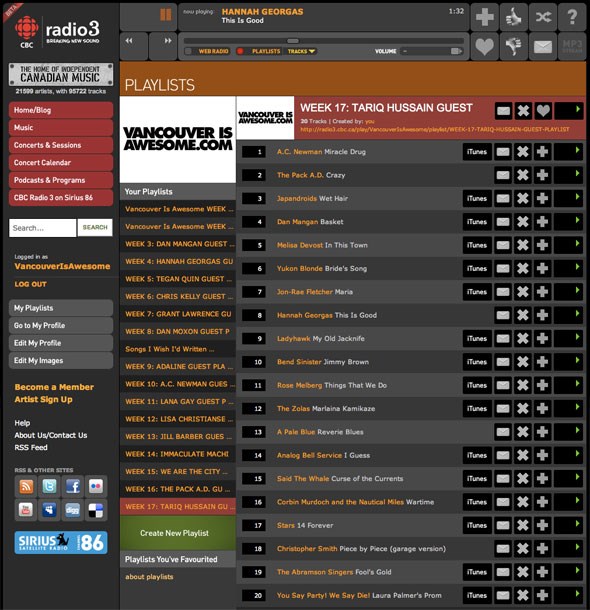Open the Week 17 playlist URL link
Screen dimensions: 590x610
435,129
